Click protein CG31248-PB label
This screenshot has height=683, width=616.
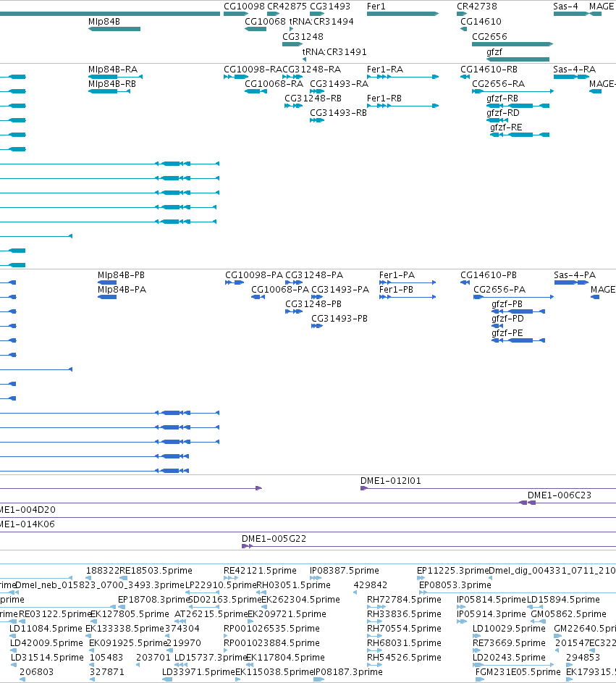[x=313, y=304]
